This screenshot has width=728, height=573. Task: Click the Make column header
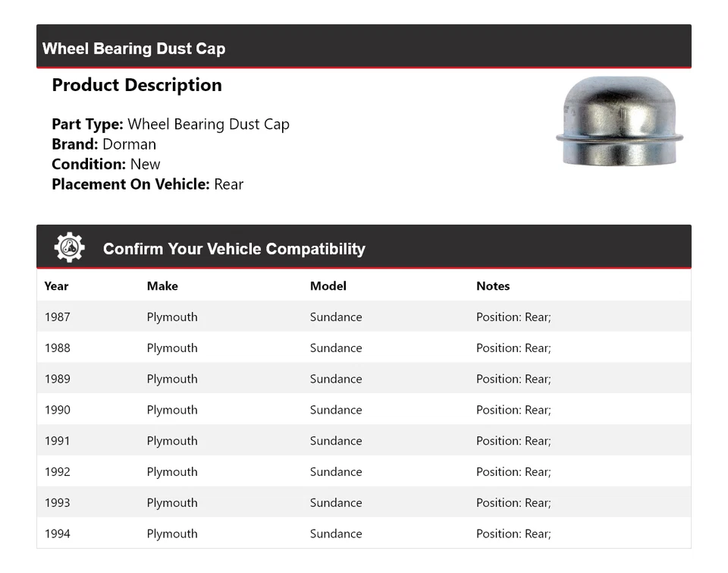tap(162, 286)
